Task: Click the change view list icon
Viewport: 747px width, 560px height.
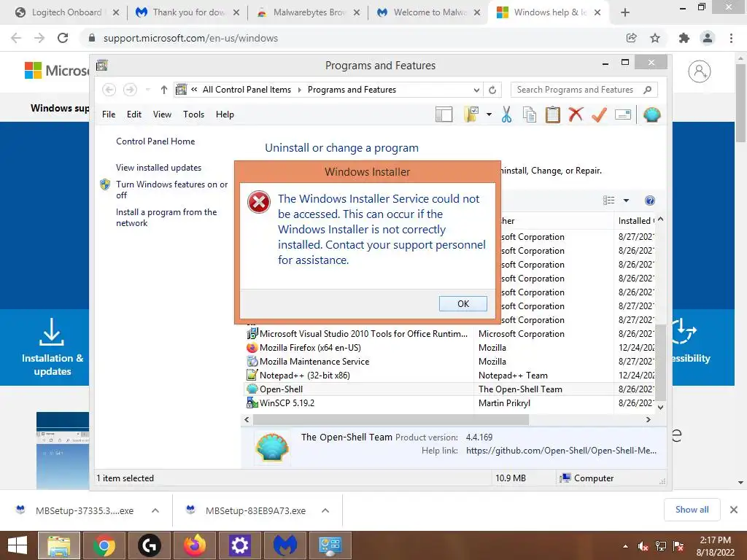Action: pos(609,201)
